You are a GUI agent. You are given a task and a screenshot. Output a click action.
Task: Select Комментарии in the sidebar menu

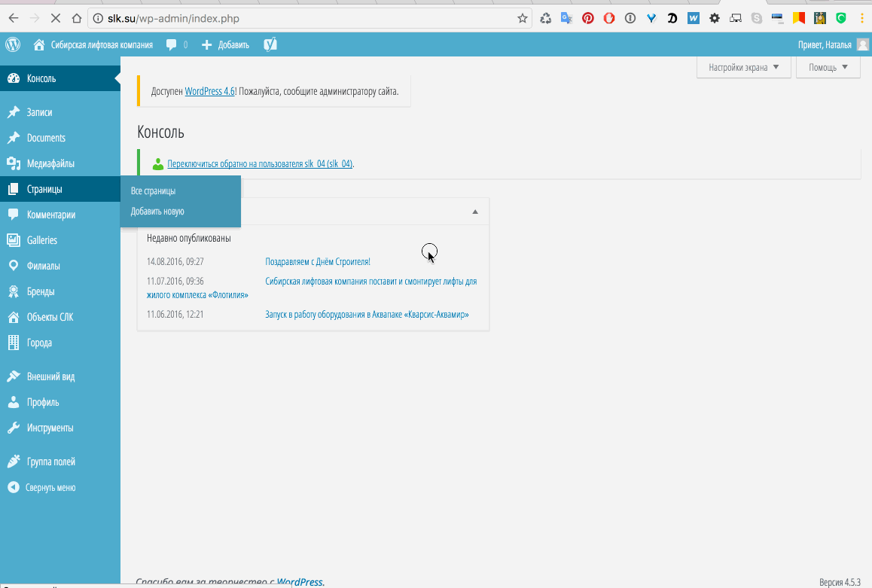coord(60,215)
